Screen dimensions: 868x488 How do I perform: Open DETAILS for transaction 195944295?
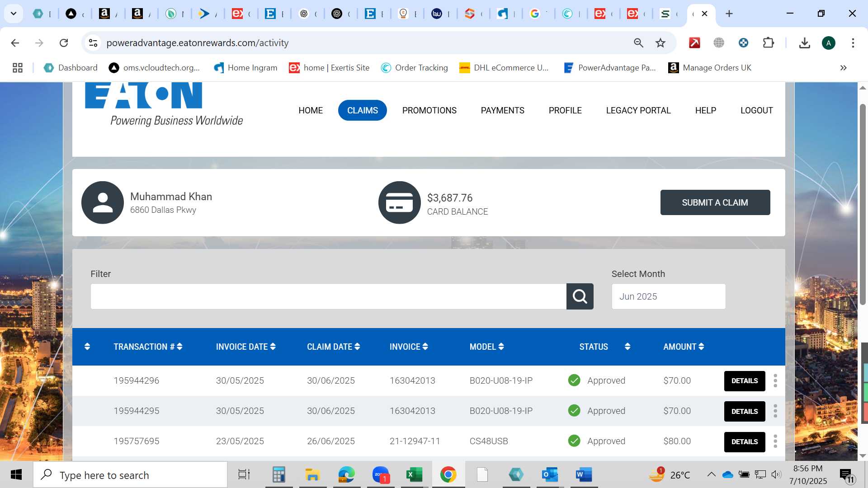[745, 411]
